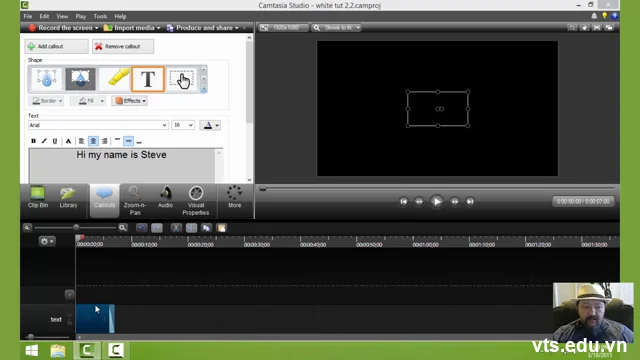This screenshot has height=360, width=640.
Task: Open the Edit menu
Action: (44, 16)
